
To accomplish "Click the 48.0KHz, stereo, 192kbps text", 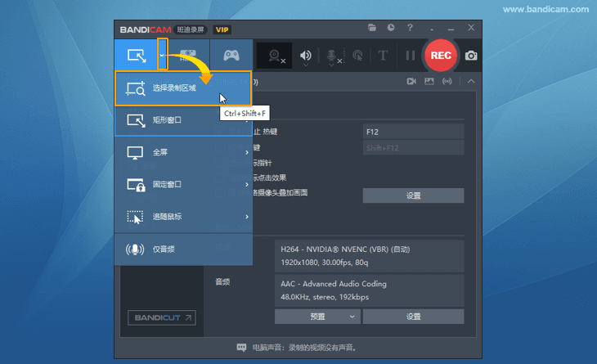I will (x=325, y=297).
